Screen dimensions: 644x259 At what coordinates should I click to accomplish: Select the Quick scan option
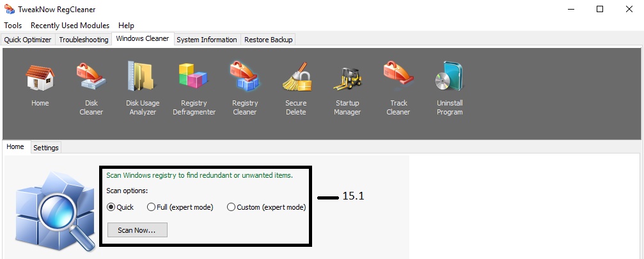point(120,207)
